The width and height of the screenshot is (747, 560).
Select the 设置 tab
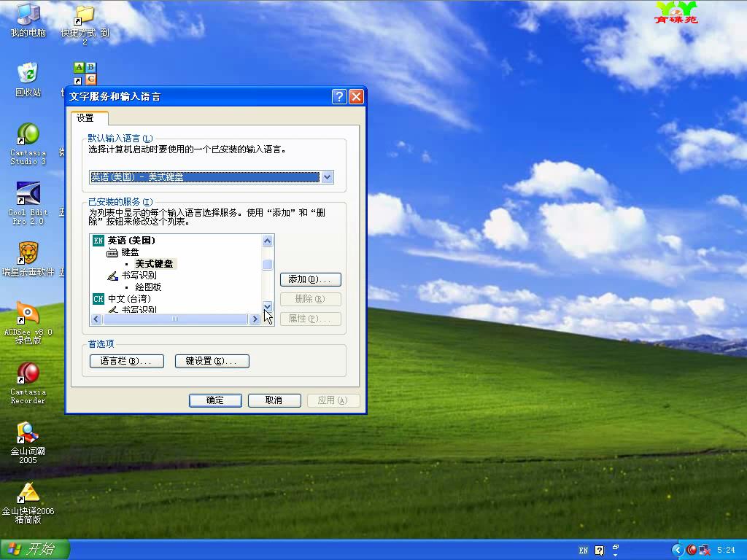click(x=89, y=118)
